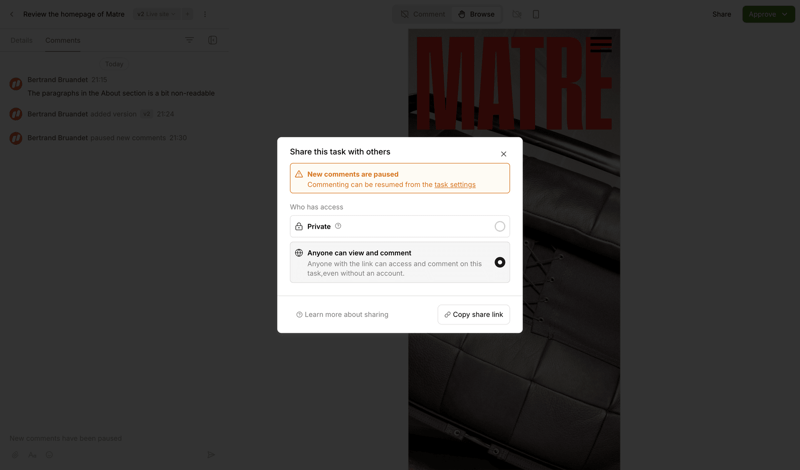The image size is (800, 470).
Task: Click the paused comment input field
Action: [x=112, y=438]
